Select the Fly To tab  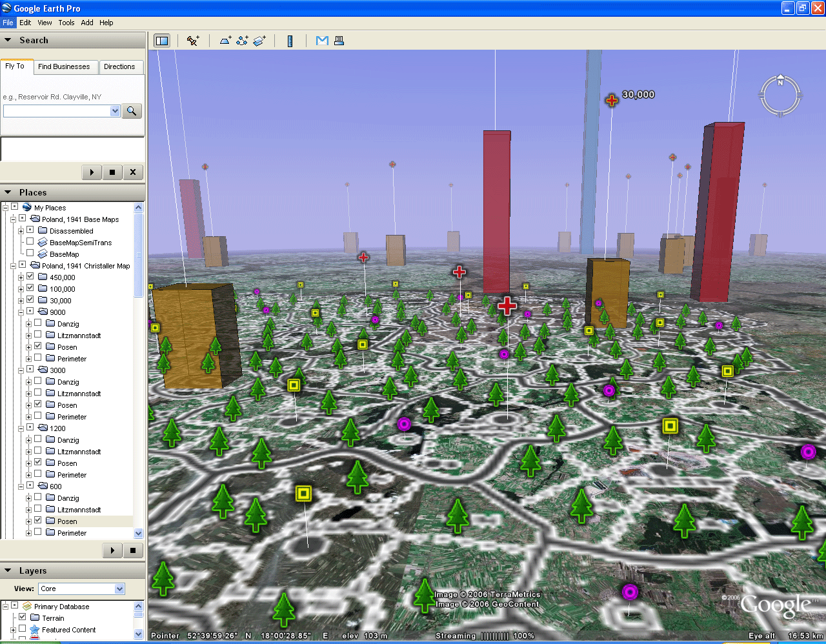pos(15,66)
